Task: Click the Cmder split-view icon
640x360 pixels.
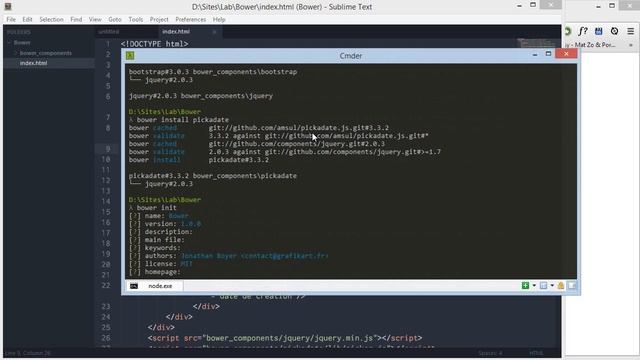Action: pos(543,286)
